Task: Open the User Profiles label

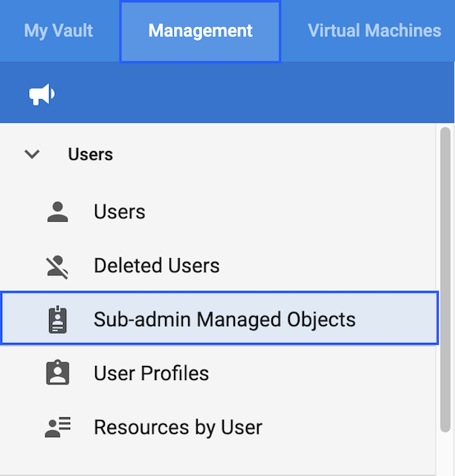Action: [151, 373]
